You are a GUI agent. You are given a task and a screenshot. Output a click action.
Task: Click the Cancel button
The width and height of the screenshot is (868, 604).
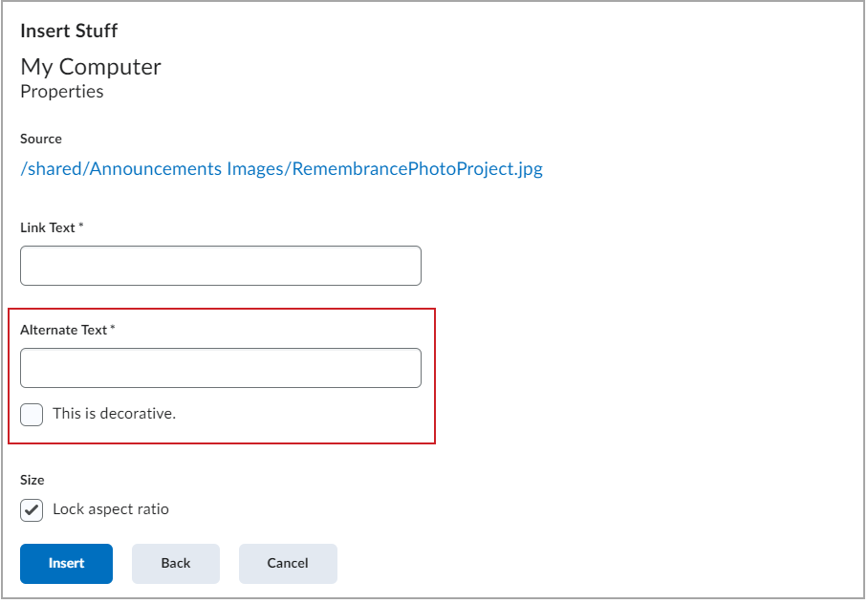tap(287, 564)
